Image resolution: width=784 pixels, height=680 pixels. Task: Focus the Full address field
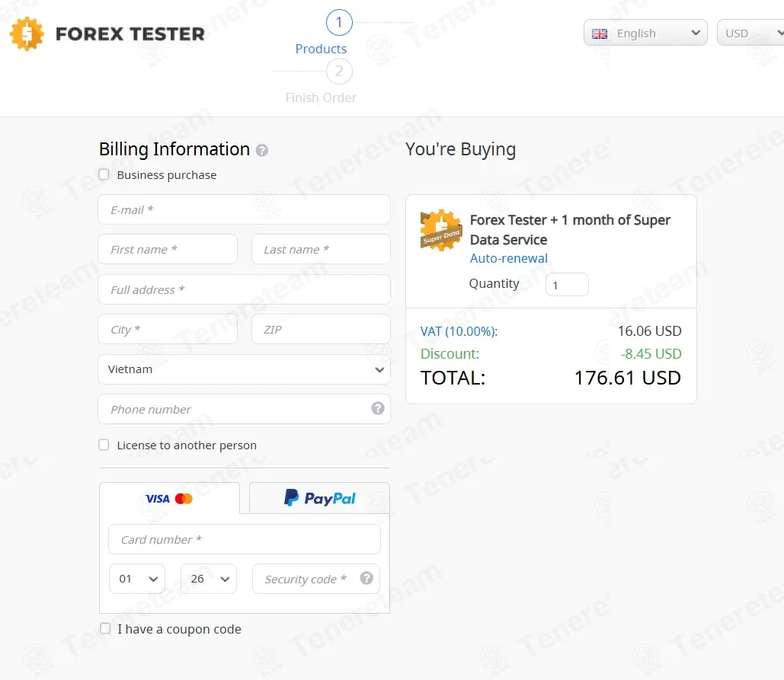click(x=244, y=289)
